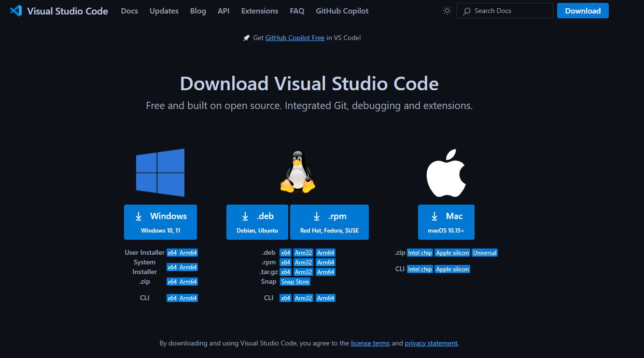Select Windows CLI x64
644x358 pixels.
click(x=172, y=298)
